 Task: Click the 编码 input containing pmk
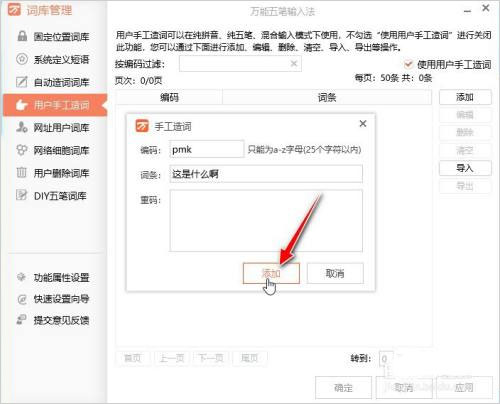206,149
